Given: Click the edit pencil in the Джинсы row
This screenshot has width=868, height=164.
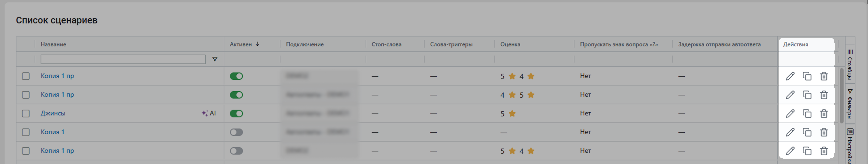Looking at the screenshot, I should pyautogui.click(x=790, y=114).
